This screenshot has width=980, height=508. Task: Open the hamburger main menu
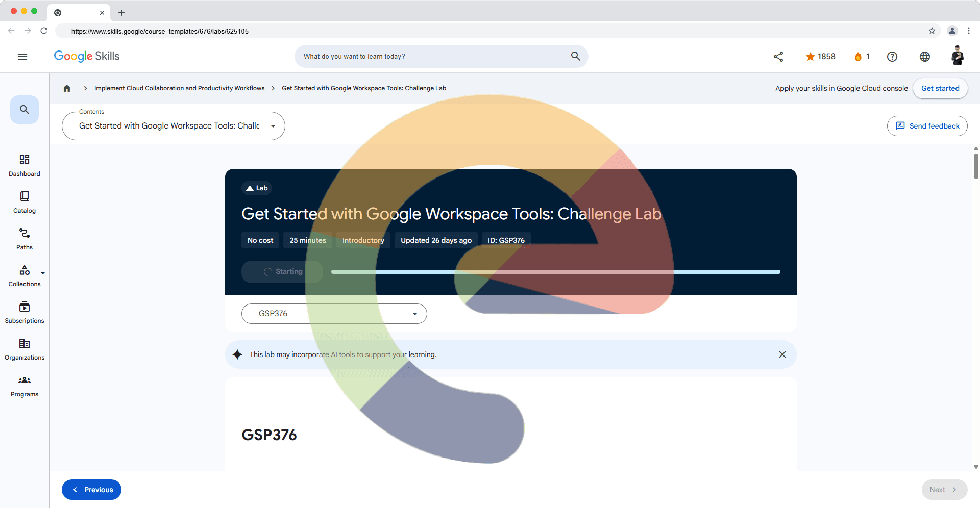click(22, 57)
